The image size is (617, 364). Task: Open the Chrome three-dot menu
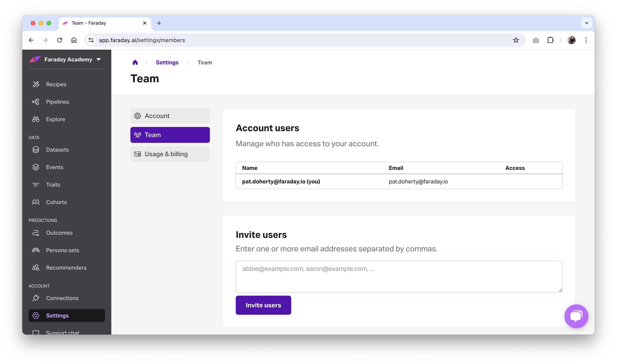coord(586,40)
